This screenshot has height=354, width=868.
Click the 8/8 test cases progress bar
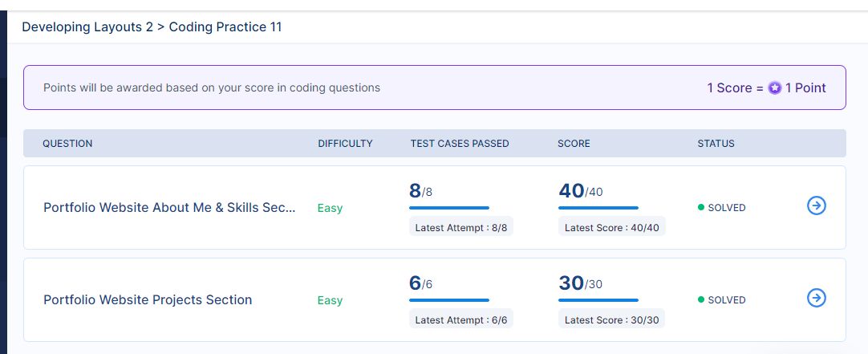point(449,208)
